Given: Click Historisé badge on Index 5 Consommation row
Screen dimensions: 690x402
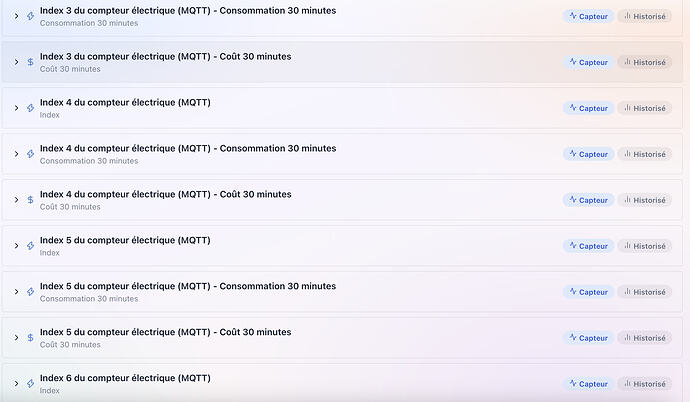Looking at the screenshot, I should [645, 292].
